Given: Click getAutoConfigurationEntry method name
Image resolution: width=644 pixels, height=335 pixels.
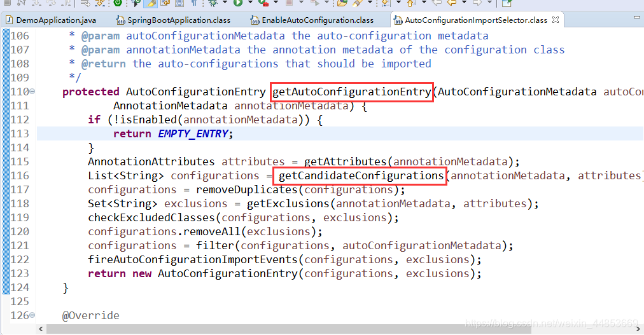Looking at the screenshot, I should coord(351,92).
